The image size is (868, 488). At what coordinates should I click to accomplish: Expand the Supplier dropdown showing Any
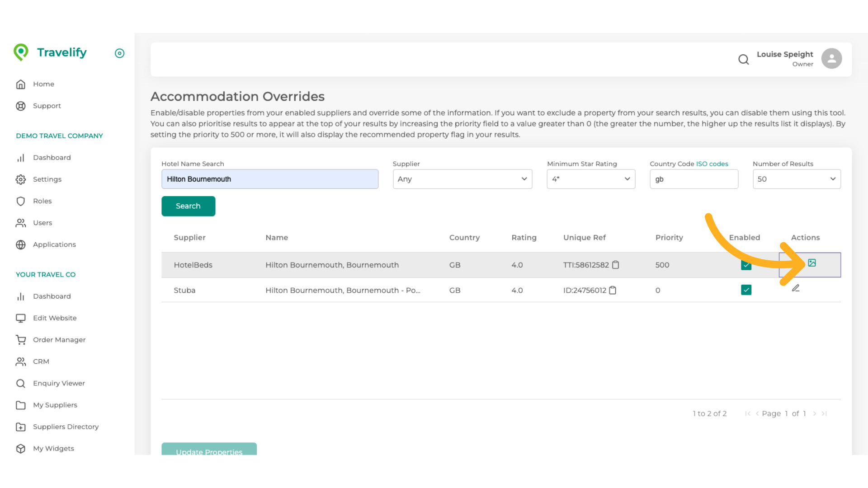(x=462, y=179)
